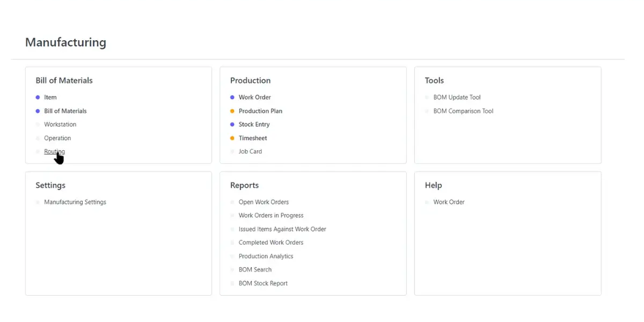644x322 pixels.
Task: Open the Production Plan link
Action: (260, 111)
